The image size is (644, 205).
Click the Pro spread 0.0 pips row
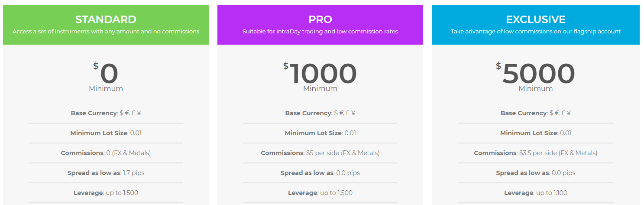pyautogui.click(x=320, y=173)
